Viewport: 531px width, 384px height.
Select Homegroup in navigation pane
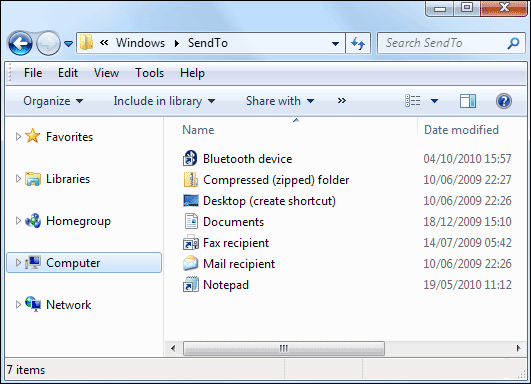coord(78,221)
